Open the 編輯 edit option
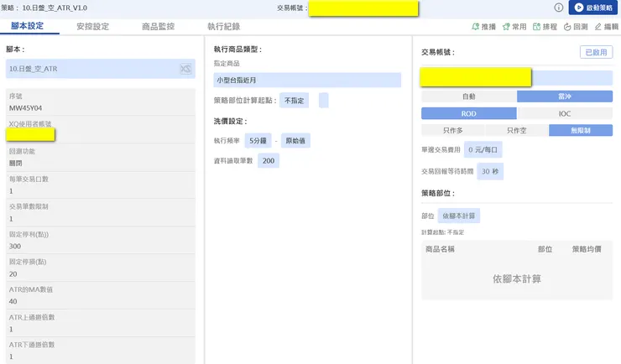 [x=607, y=27]
